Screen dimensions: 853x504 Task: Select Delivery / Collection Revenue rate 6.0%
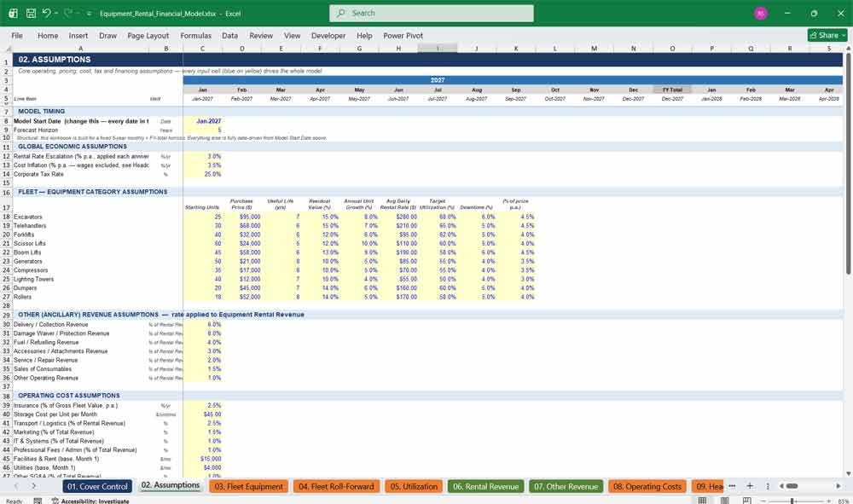(x=202, y=325)
